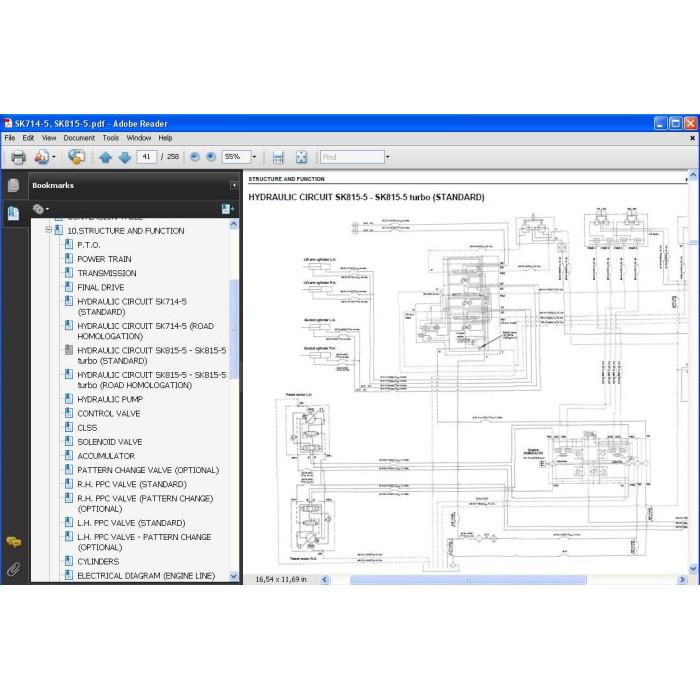Open the Pages panel icon in sidebar
This screenshot has height=700, width=700.
(x=13, y=185)
